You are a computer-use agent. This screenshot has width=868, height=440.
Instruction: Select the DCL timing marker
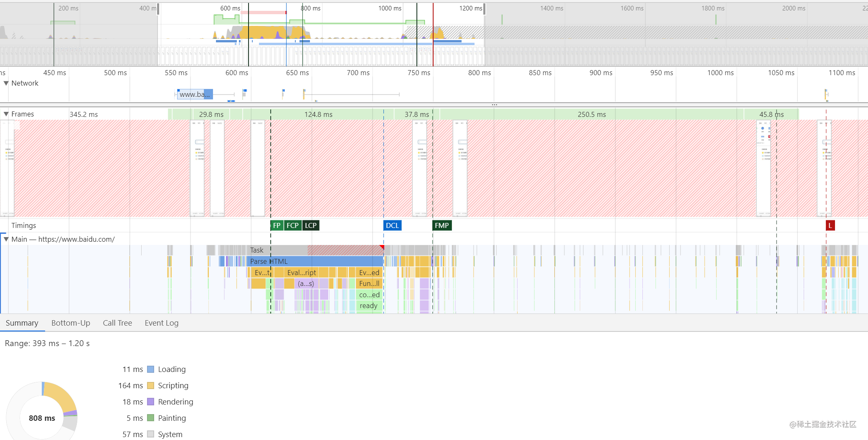[392, 225]
